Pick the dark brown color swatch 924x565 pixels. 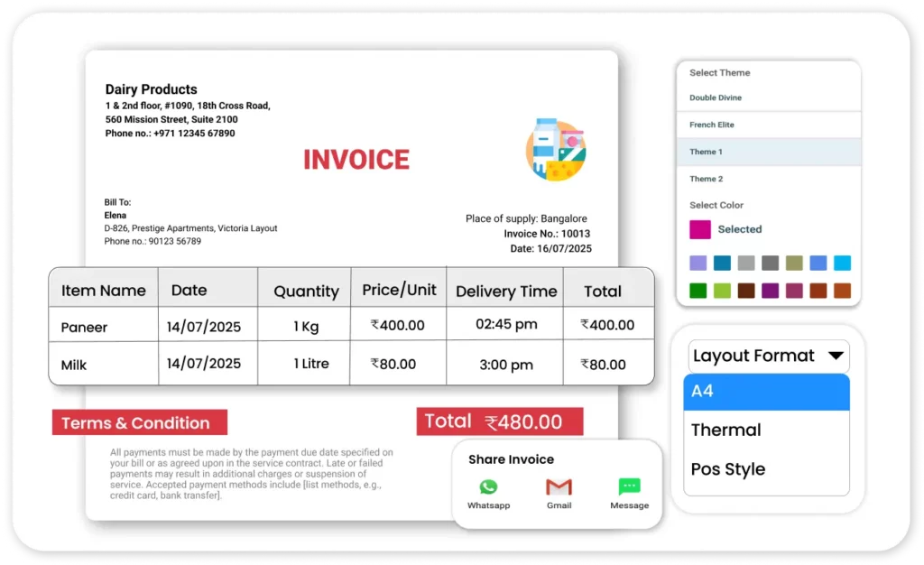click(746, 291)
